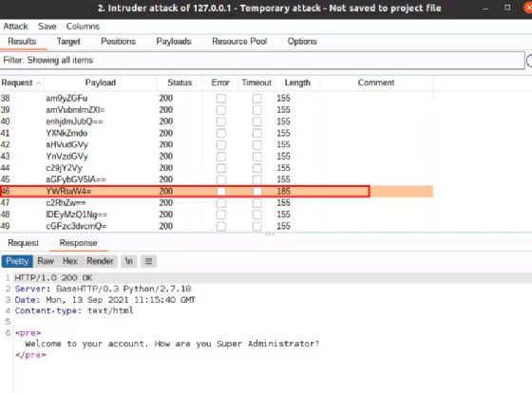Open the Attack menu
The height and width of the screenshot is (393, 532).
tap(15, 27)
